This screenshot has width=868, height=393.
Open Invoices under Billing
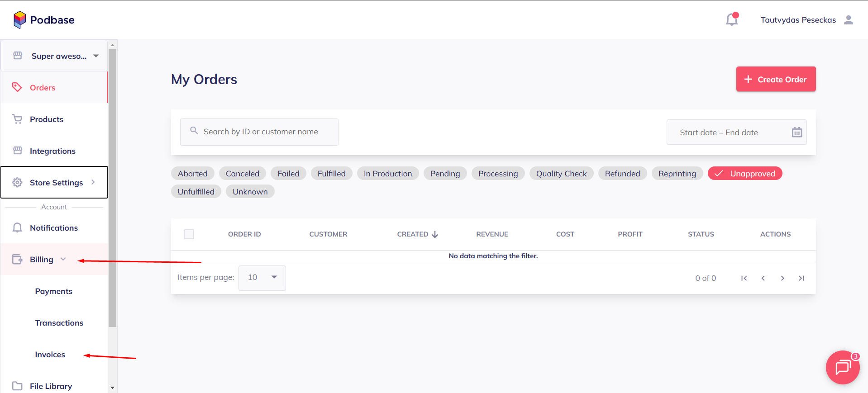click(x=50, y=355)
